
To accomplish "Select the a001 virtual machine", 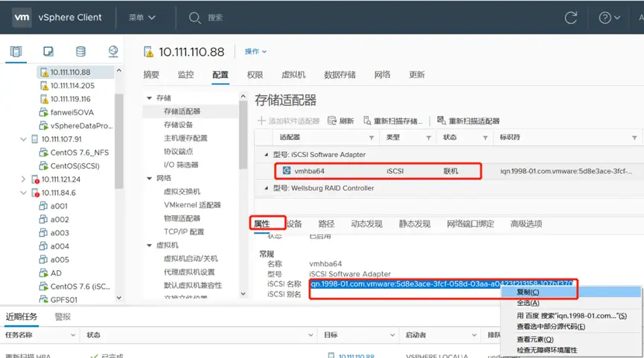I will click(x=59, y=206).
